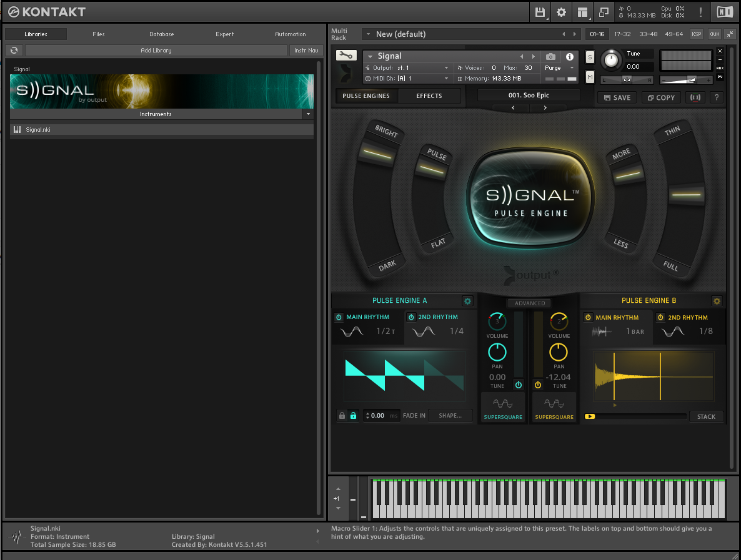This screenshot has height=560, width=741.
Task: Toggle Engine A main rhythm power
Action: click(339, 317)
